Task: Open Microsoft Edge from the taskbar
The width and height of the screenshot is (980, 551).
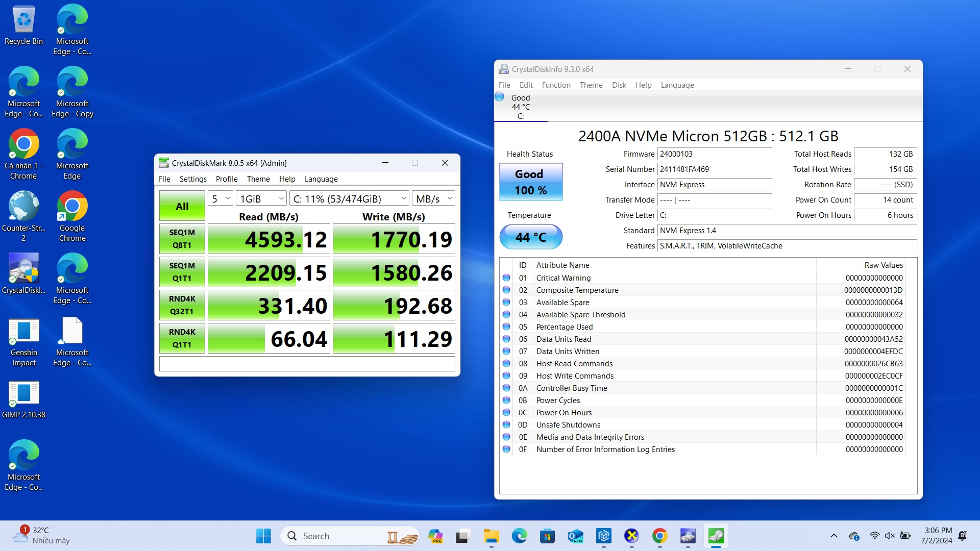Action: pyautogui.click(x=520, y=536)
